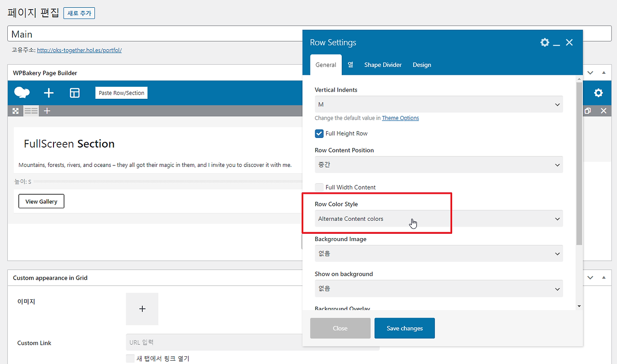
Task: Click the gray Close button in Row Settings
Action: click(340, 328)
